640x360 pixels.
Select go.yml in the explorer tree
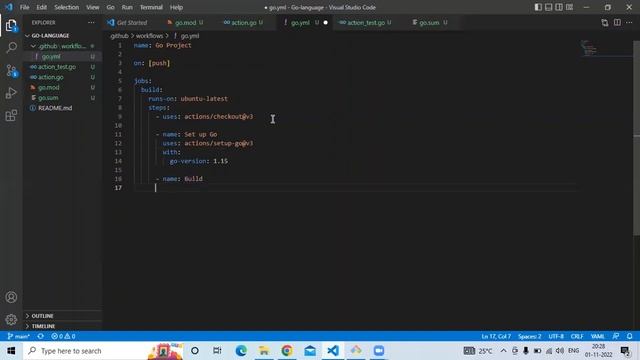(51, 57)
